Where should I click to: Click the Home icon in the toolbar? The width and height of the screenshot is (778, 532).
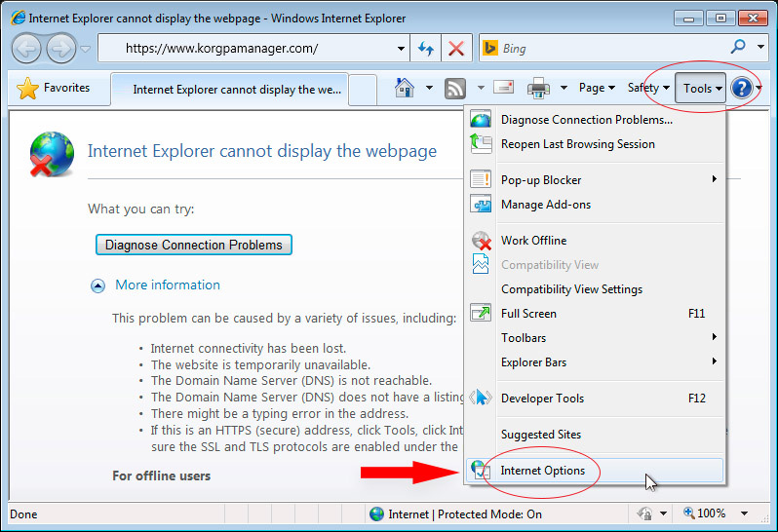(x=405, y=89)
